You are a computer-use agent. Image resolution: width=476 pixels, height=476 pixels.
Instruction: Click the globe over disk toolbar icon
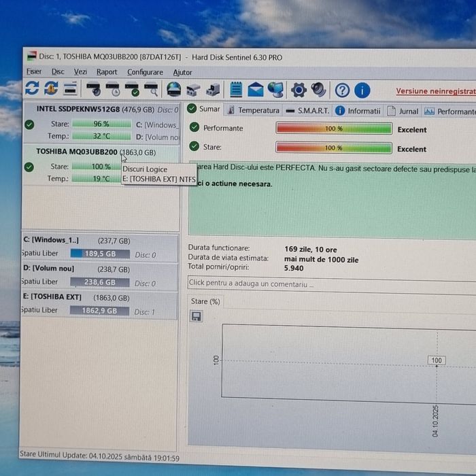(x=174, y=90)
